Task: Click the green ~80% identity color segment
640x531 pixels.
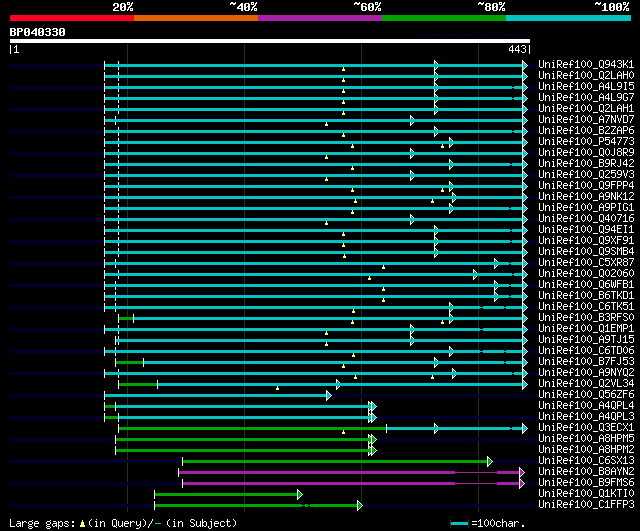Action: pyautogui.click(x=444, y=18)
